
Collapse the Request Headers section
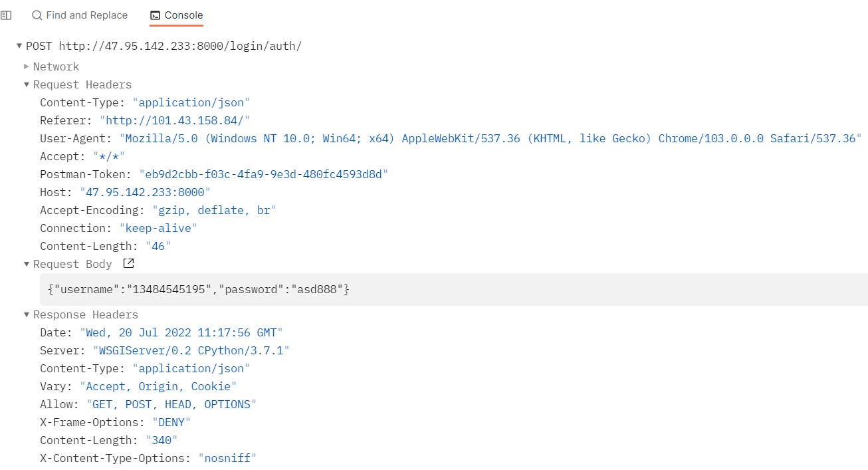[27, 84]
